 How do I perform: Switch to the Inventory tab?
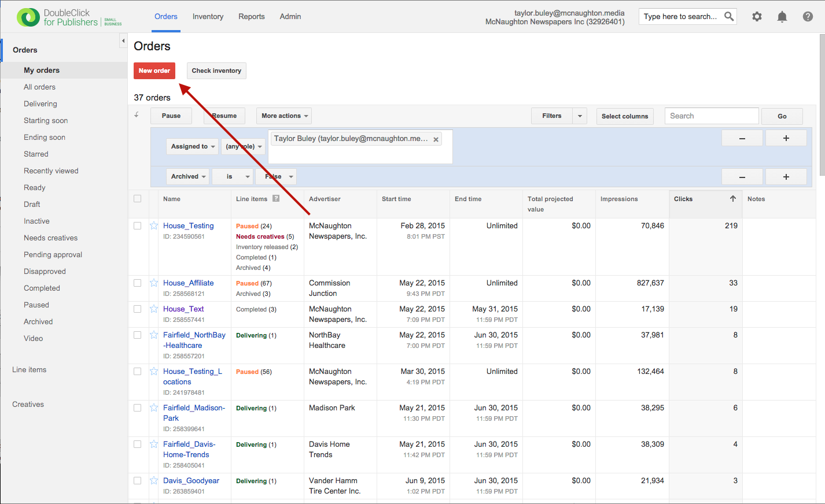(208, 17)
